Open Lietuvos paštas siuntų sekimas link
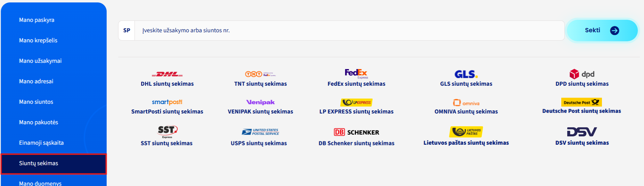The width and height of the screenshot is (644, 186). (x=466, y=143)
